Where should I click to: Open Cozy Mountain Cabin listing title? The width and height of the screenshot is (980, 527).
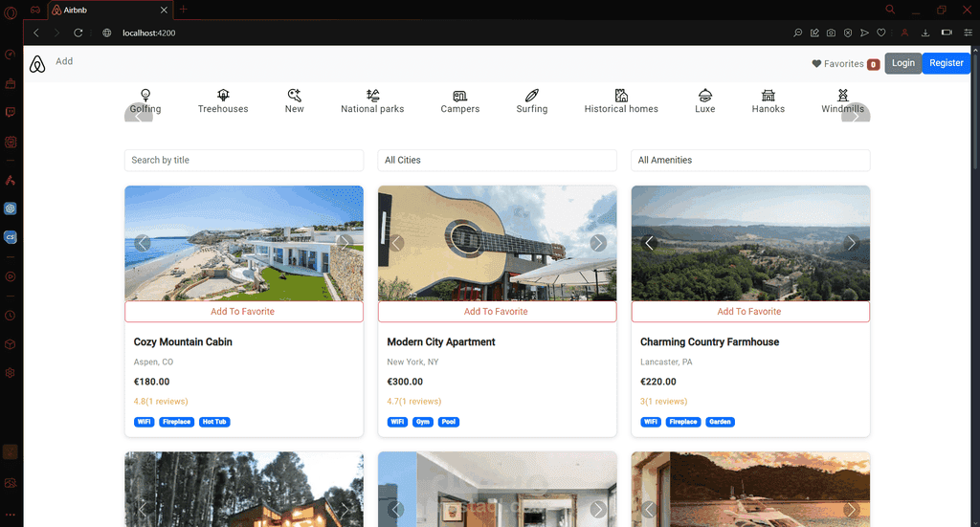coord(183,341)
